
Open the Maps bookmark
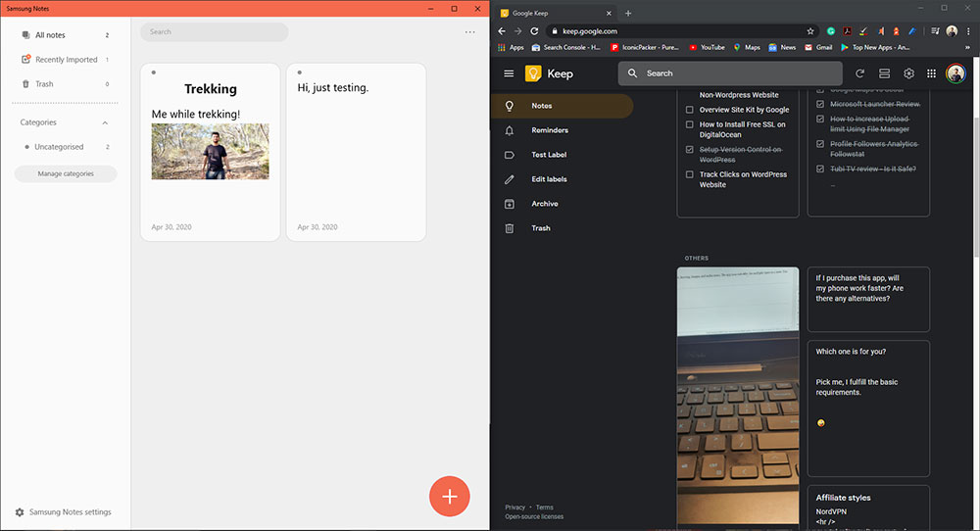tap(747, 47)
